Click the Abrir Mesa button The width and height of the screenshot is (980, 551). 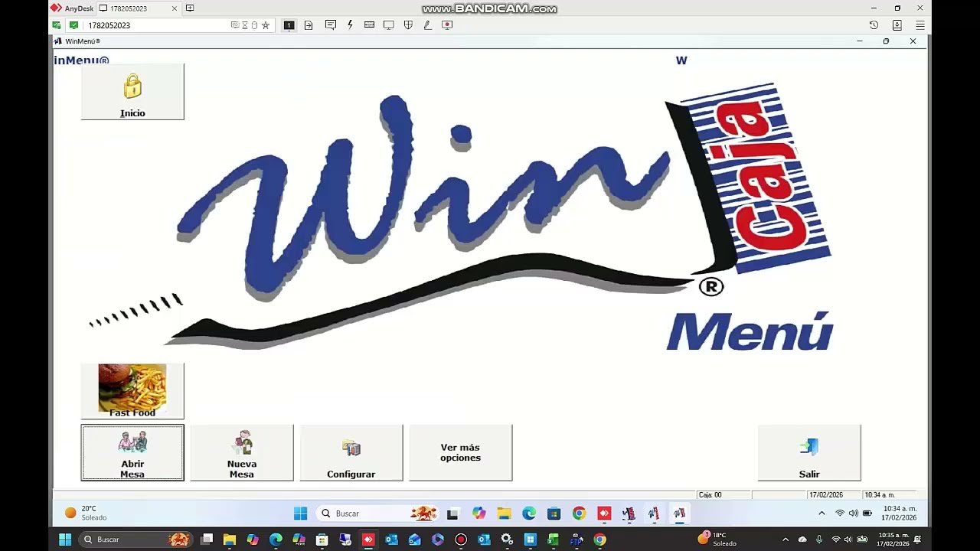click(x=132, y=453)
